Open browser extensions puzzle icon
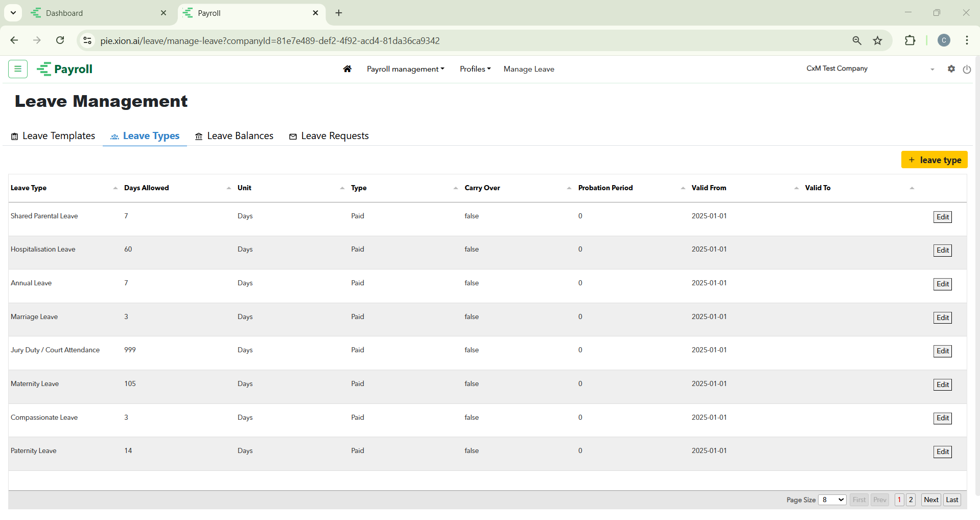The image size is (980, 520). tap(910, 41)
